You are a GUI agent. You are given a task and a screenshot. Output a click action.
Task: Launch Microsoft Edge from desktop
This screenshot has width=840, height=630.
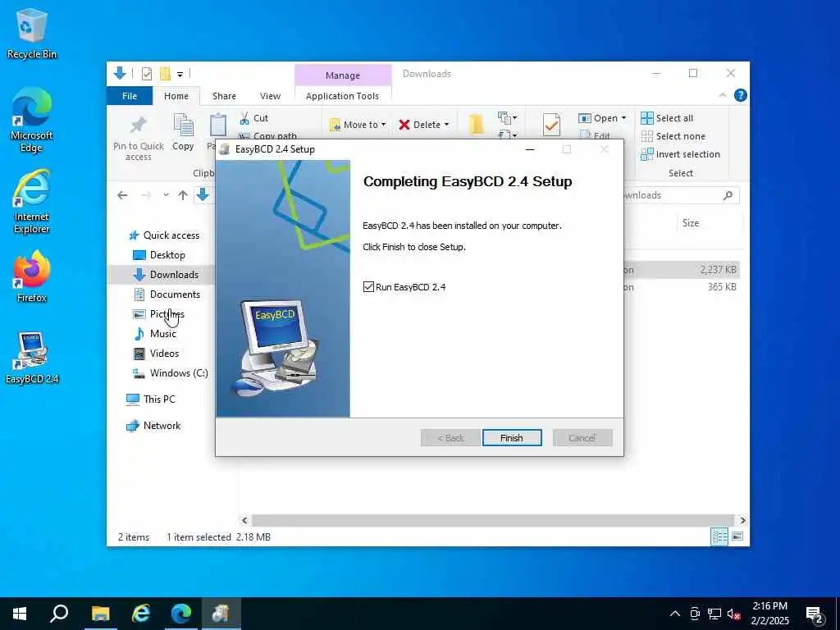click(x=31, y=120)
